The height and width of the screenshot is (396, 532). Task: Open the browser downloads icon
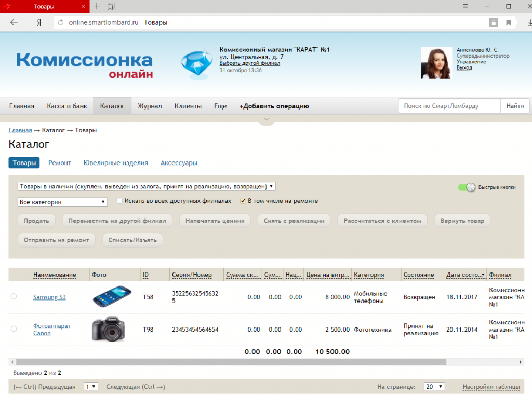point(529,22)
